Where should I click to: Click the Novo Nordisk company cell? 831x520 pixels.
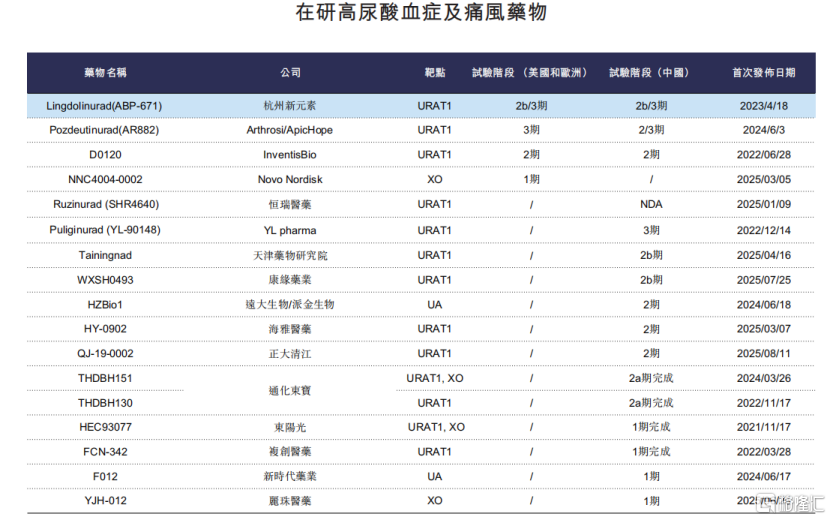[x=290, y=180]
